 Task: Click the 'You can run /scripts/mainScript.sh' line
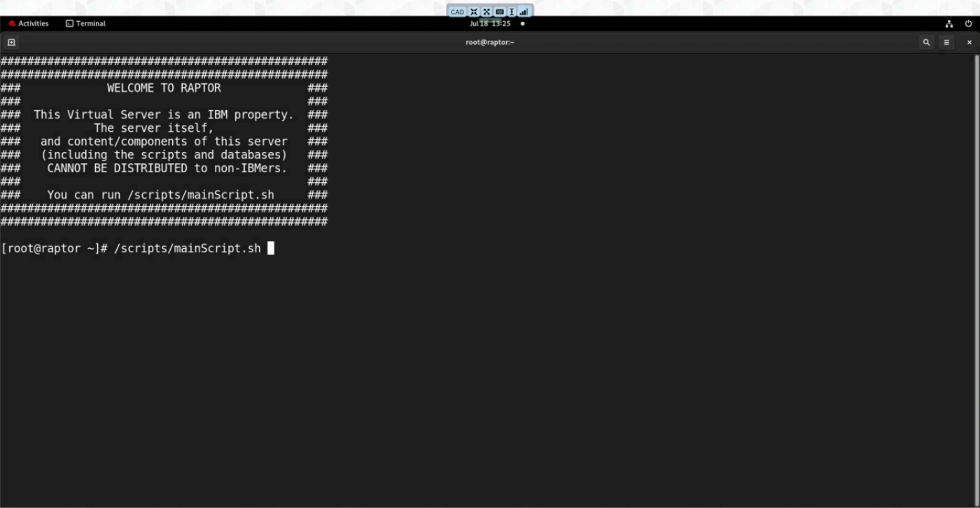[x=160, y=195]
